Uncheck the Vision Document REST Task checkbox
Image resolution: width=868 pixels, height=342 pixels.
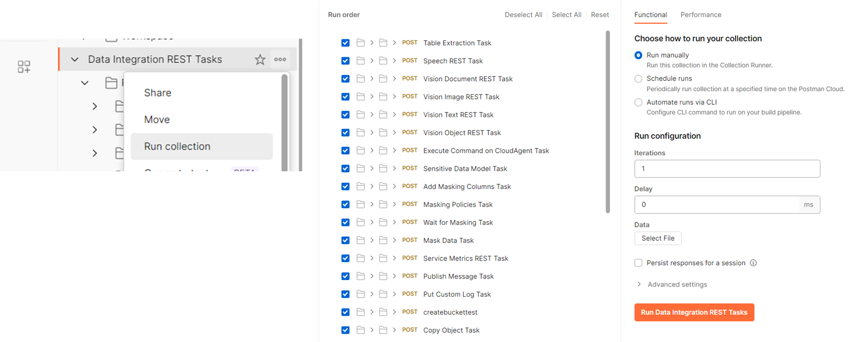point(346,79)
